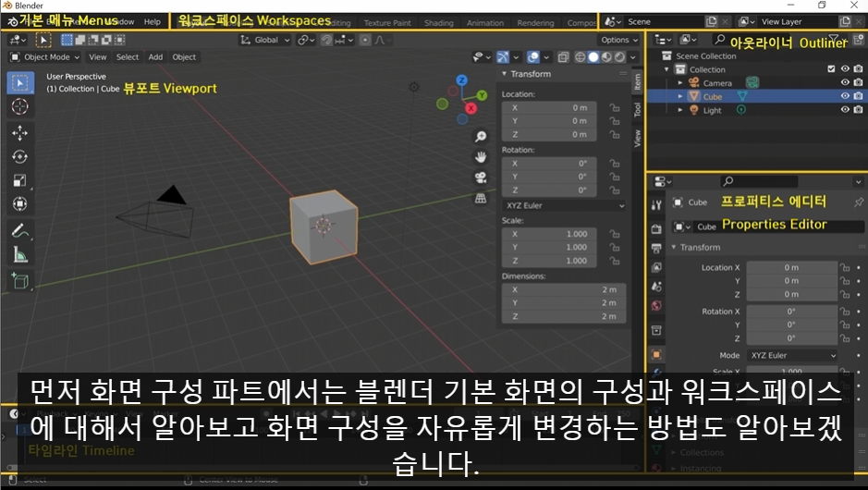Switch to the Texture Paint workspace tab

coord(387,23)
